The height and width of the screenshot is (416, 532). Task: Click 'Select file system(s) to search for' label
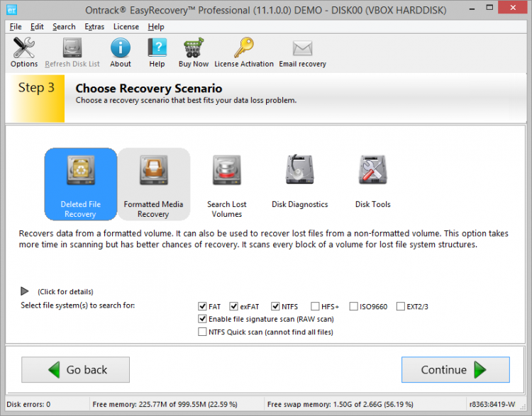78,305
